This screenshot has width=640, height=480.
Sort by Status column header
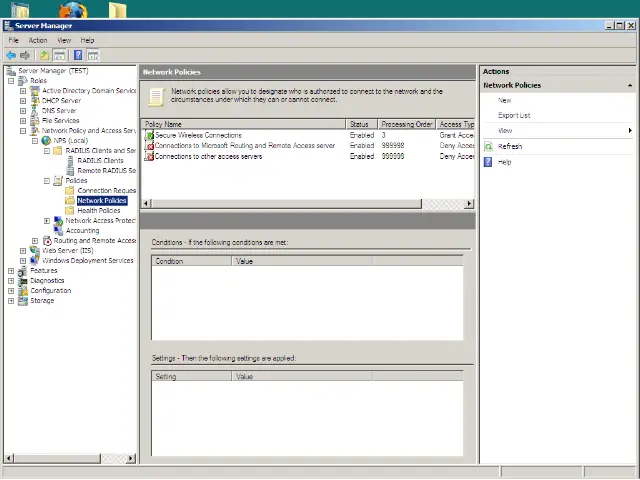click(362, 124)
